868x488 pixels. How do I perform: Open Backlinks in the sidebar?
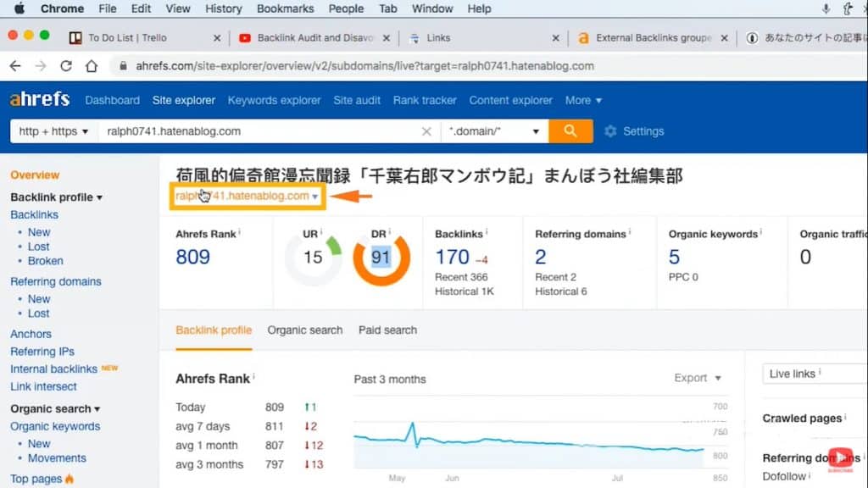coord(34,214)
